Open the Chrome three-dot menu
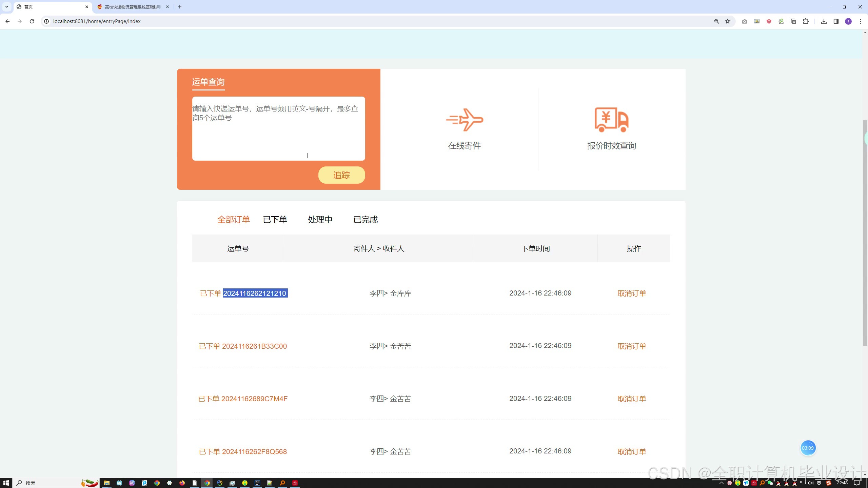Screen dimensions: 868x488 point(860,21)
